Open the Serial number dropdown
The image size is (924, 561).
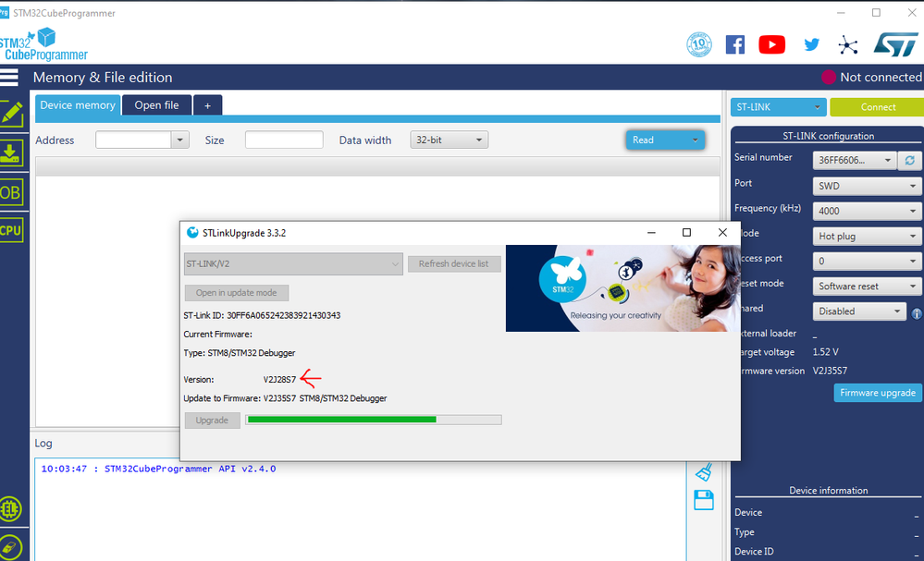(x=854, y=160)
